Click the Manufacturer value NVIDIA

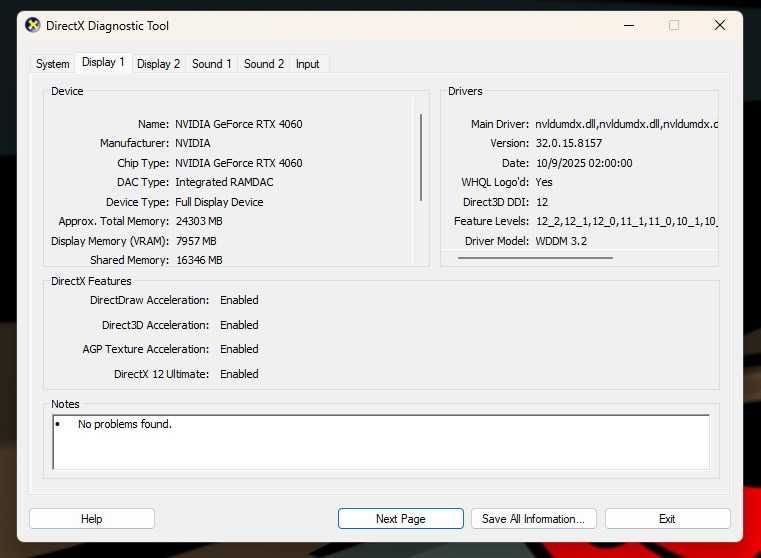[193, 143]
